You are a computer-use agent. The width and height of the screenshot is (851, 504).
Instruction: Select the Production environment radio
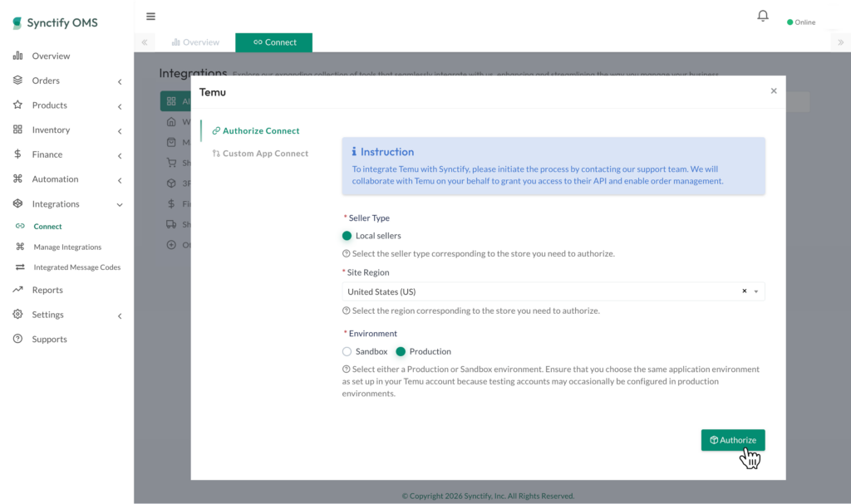click(401, 351)
